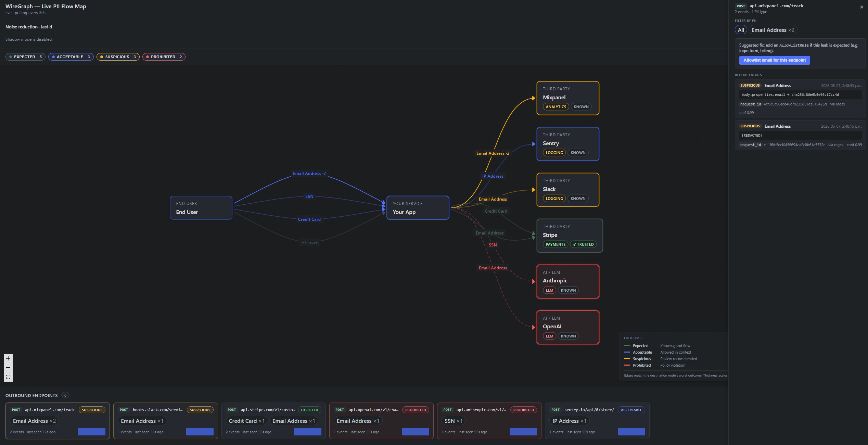Click the blue bar in Mixpanel card

[x=92, y=432]
